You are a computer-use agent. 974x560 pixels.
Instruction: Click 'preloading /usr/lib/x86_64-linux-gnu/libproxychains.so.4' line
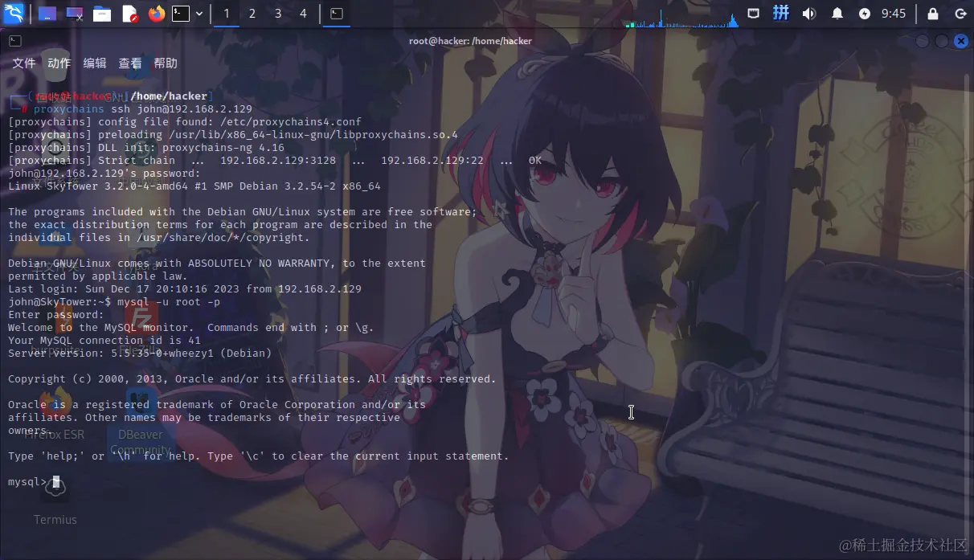(x=233, y=135)
